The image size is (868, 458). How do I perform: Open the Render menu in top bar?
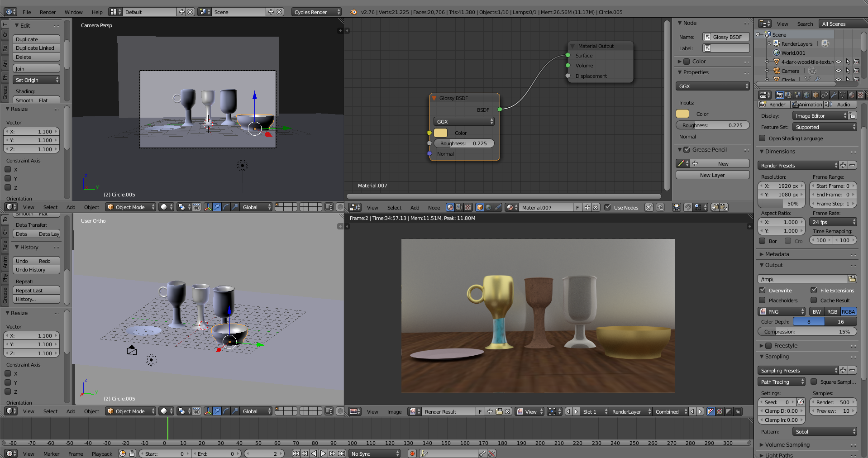(x=48, y=12)
